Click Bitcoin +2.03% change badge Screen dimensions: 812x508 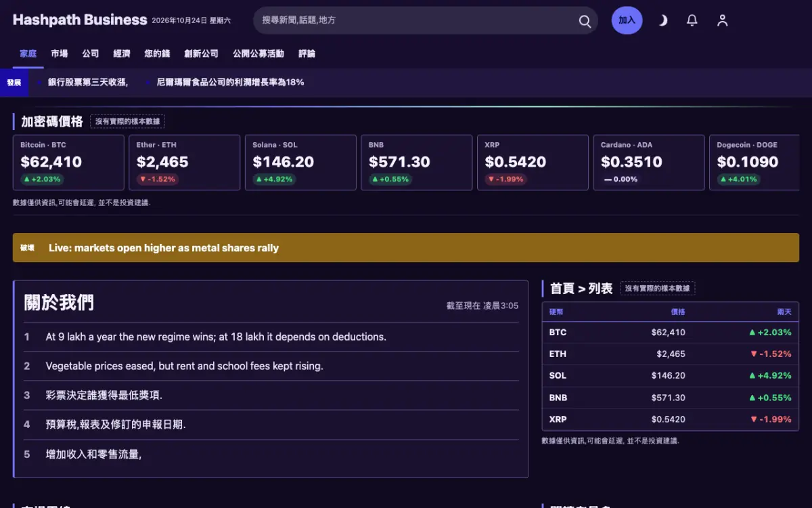42,179
